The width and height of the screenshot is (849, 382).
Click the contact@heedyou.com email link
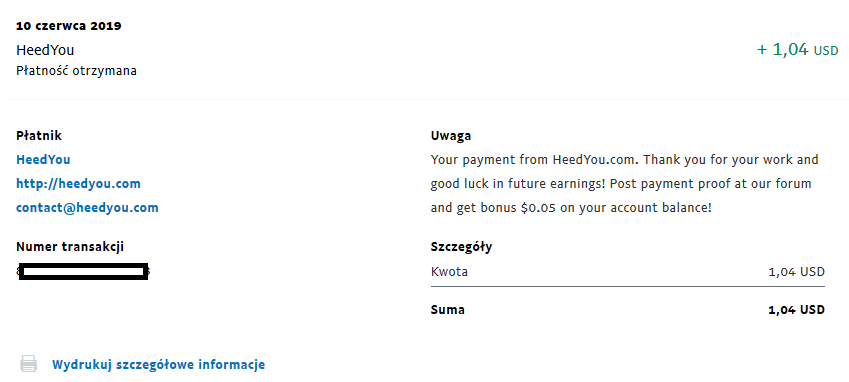[87, 208]
